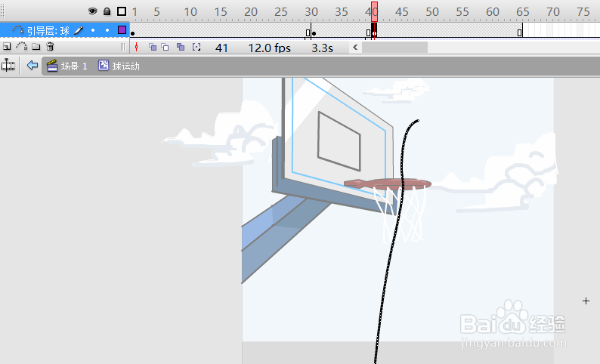The height and width of the screenshot is (364, 600).
Task: Click the current frame value 41
Action: coord(221,48)
